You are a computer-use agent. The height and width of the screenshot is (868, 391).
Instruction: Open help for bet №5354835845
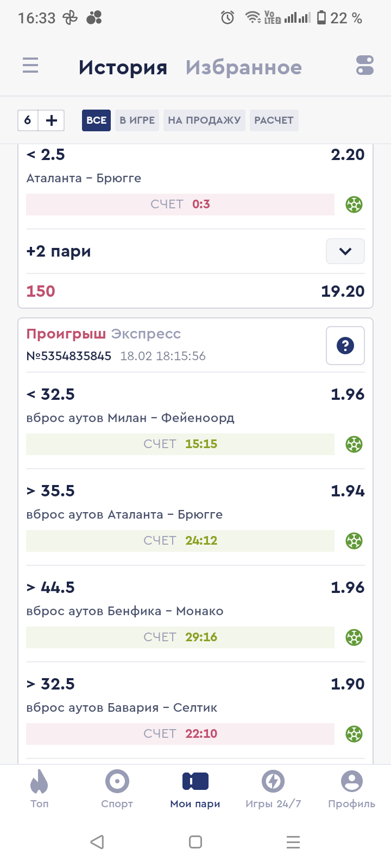coord(345,346)
